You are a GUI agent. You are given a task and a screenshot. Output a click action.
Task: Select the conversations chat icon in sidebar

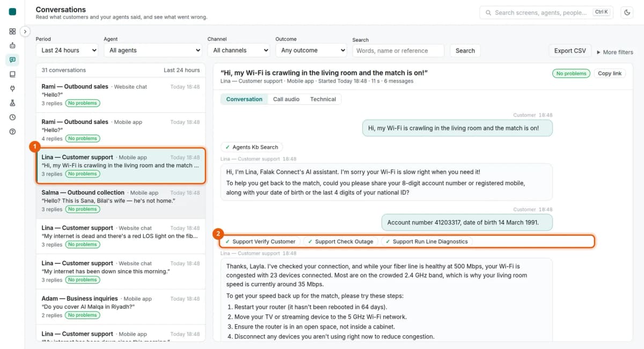coord(12,60)
